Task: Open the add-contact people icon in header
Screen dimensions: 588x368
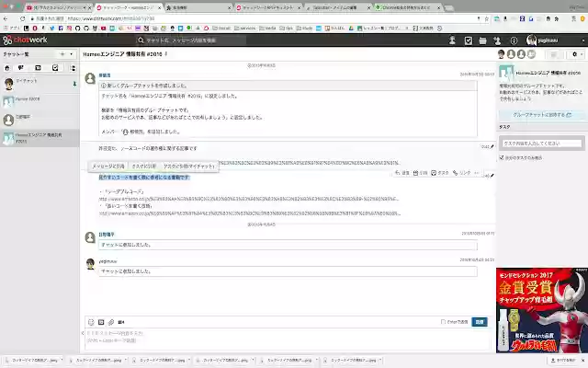Action: tap(497, 40)
